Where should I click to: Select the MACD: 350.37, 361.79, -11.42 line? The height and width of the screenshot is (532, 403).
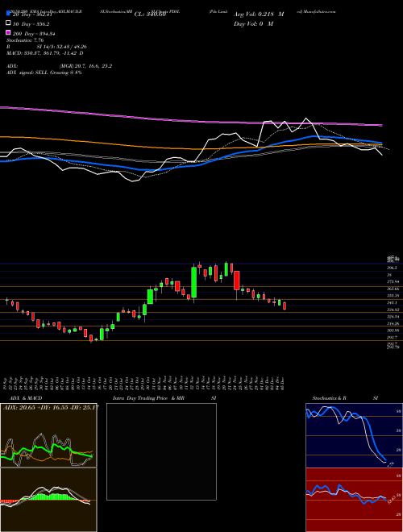click(45, 53)
